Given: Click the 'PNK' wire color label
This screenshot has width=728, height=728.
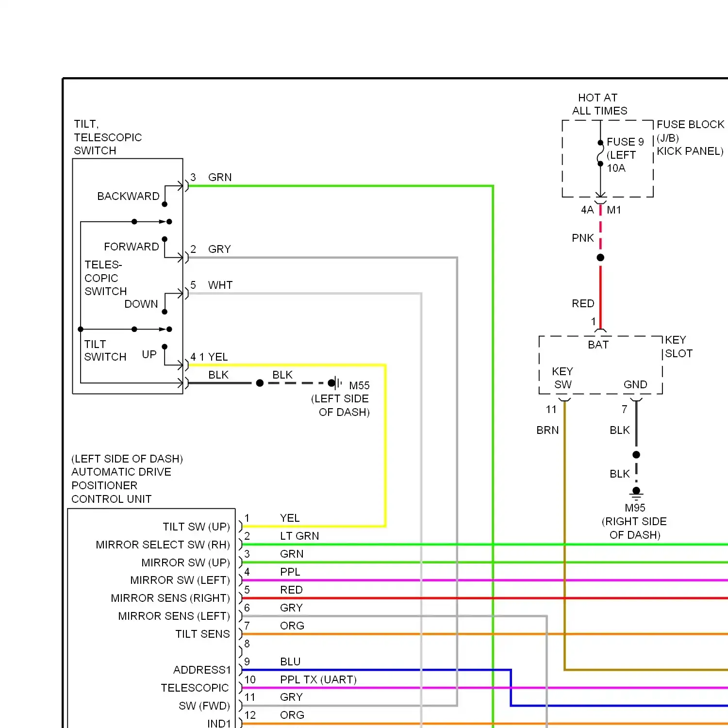Looking at the screenshot, I should 583,238.
